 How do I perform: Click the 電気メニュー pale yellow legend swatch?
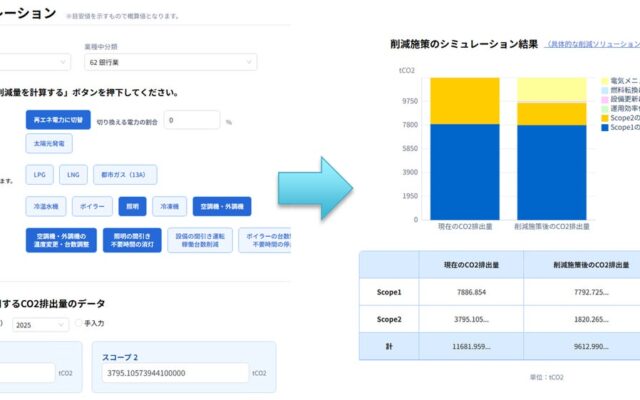point(605,81)
